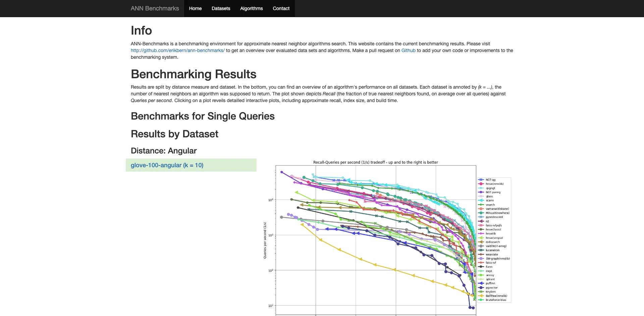Click the 'flann' legend entry

click(x=489, y=267)
